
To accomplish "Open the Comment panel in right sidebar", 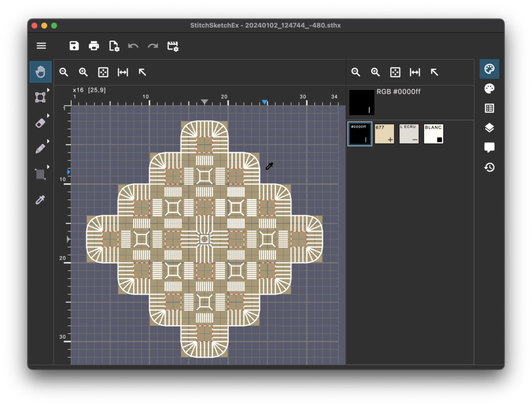I will 489,148.
